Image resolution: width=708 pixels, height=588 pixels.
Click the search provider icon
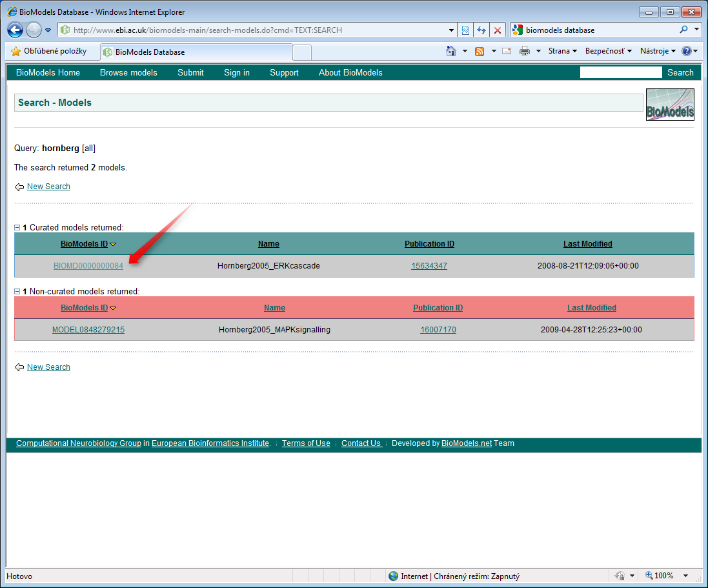518,30
